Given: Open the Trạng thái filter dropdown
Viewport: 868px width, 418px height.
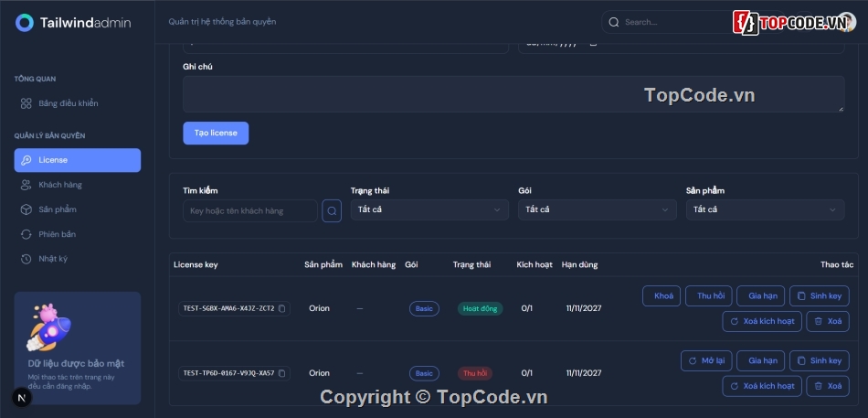Looking at the screenshot, I should 429,210.
